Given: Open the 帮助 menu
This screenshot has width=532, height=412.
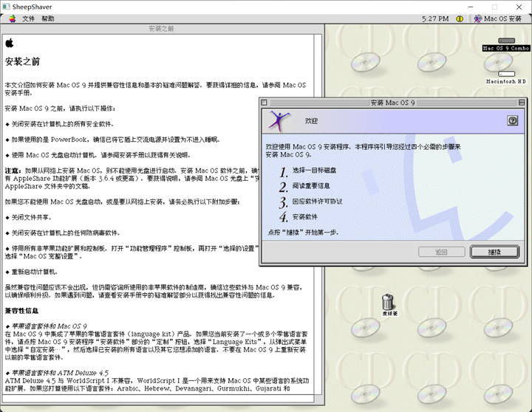Looking at the screenshot, I should [48, 18].
